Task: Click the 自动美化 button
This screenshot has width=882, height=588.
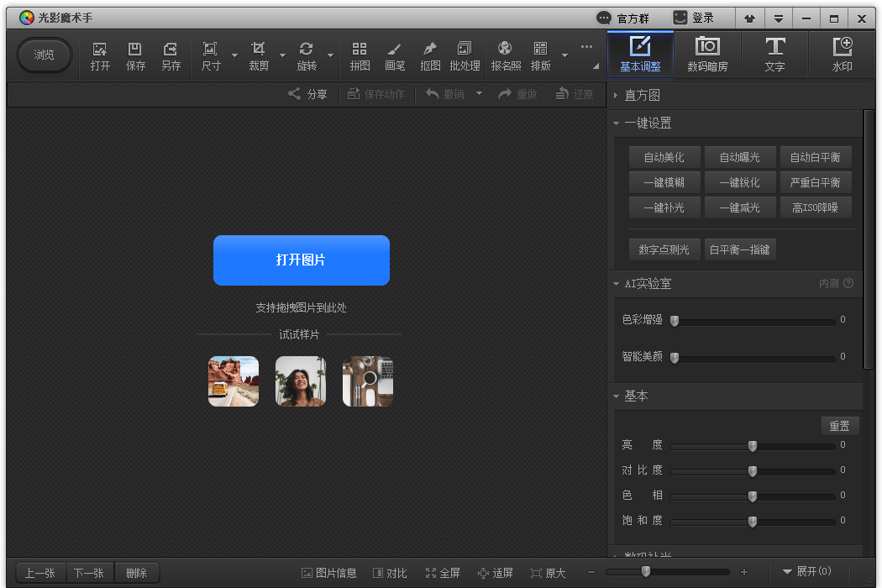Action: (x=664, y=157)
